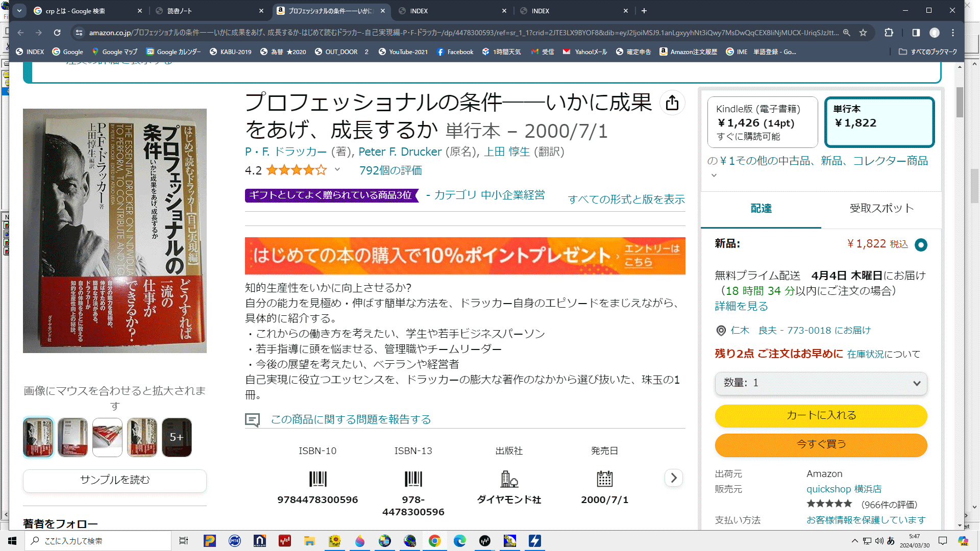
Task: Click the Windows taskbar search box
Action: pos(98,541)
